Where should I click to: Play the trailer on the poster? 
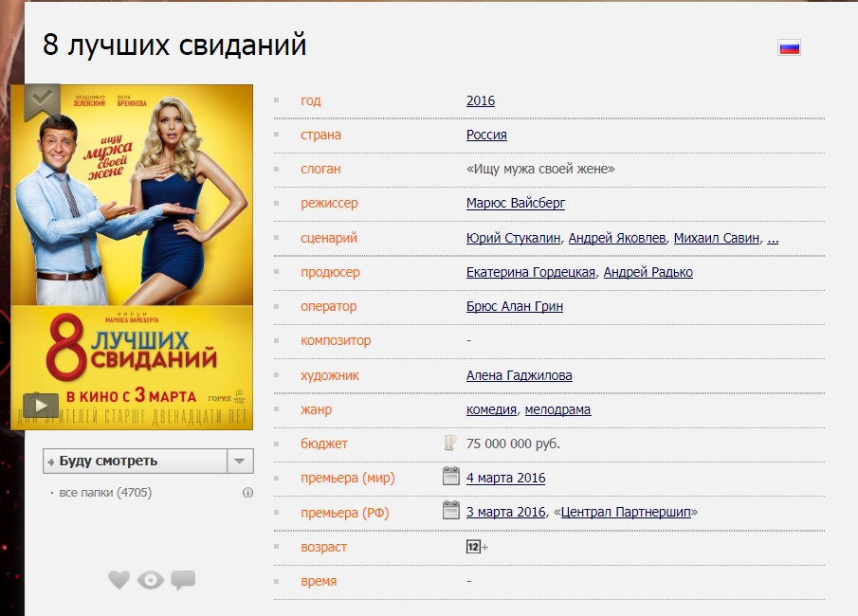click(x=41, y=406)
